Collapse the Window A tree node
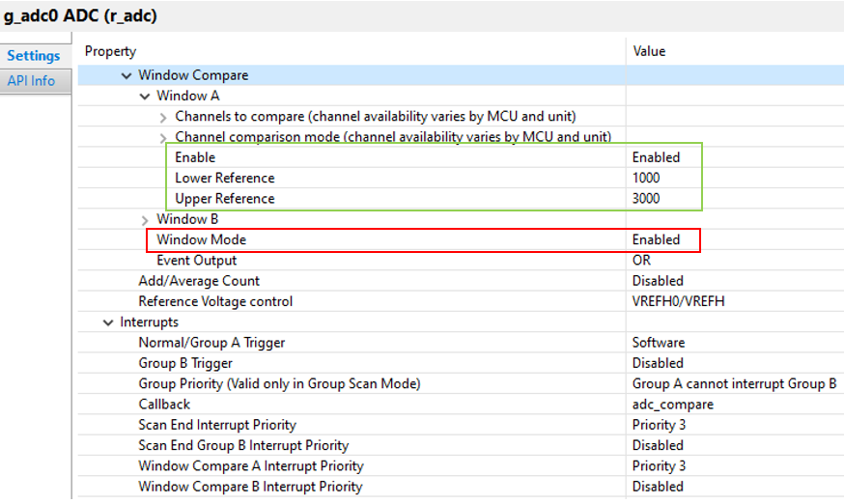The image size is (844, 504). coord(145,97)
